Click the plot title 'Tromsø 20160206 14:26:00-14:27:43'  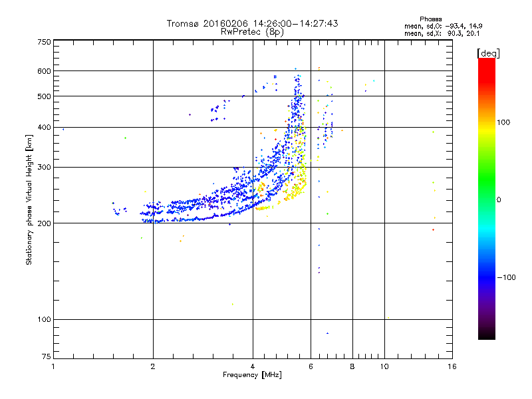coord(252,23)
